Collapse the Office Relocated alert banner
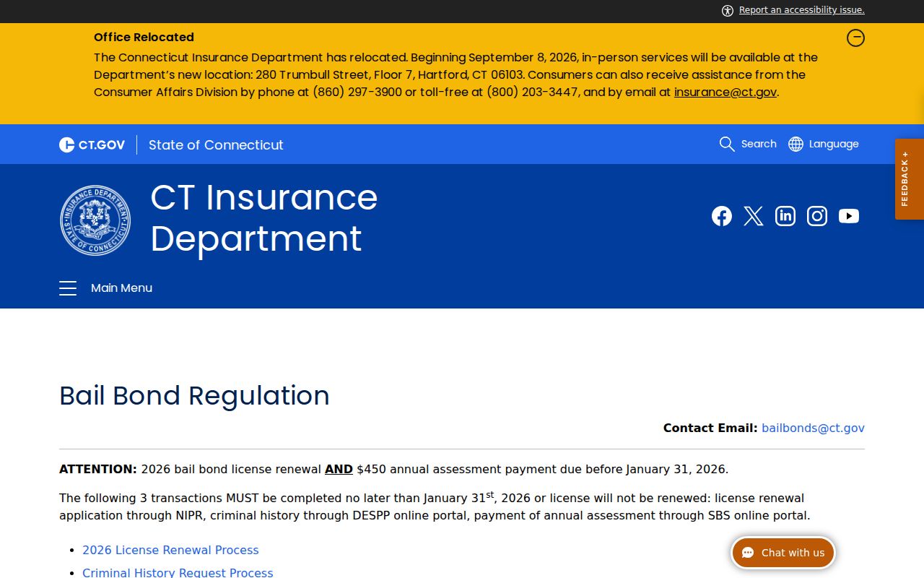 [x=855, y=38]
